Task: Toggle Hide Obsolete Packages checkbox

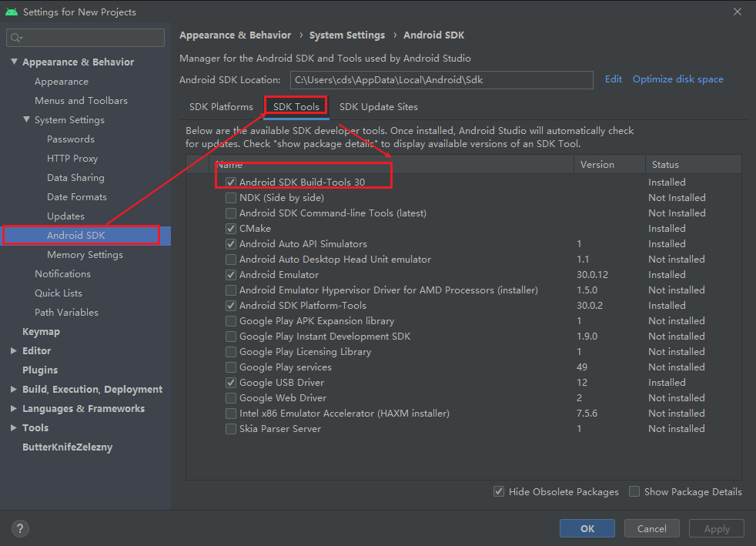Action: (499, 491)
